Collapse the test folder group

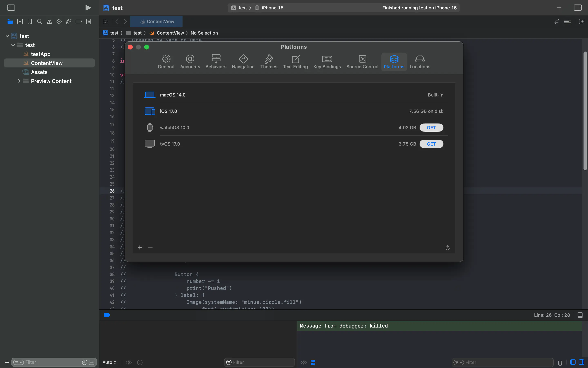coord(13,45)
